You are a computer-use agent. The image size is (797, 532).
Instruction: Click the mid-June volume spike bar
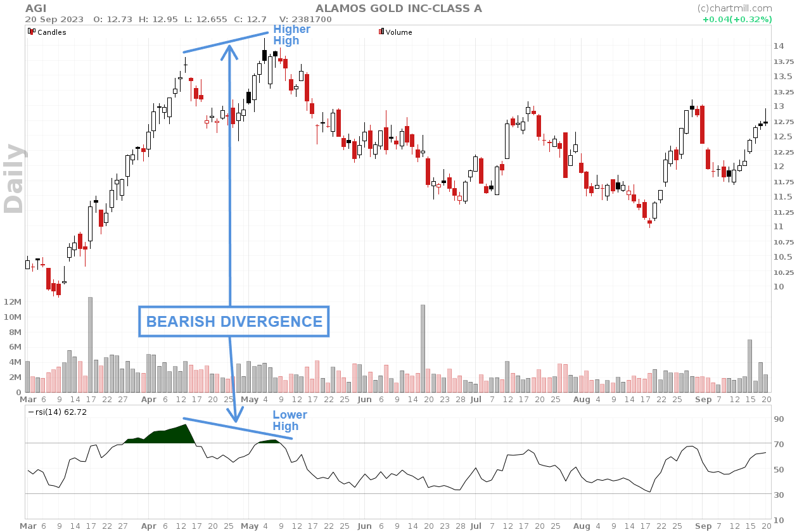tap(423, 349)
